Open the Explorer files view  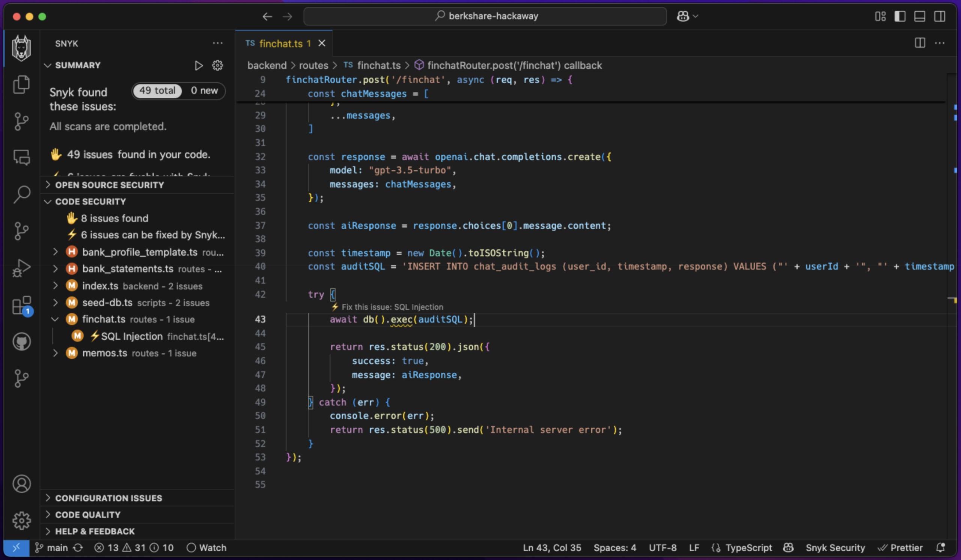[21, 84]
